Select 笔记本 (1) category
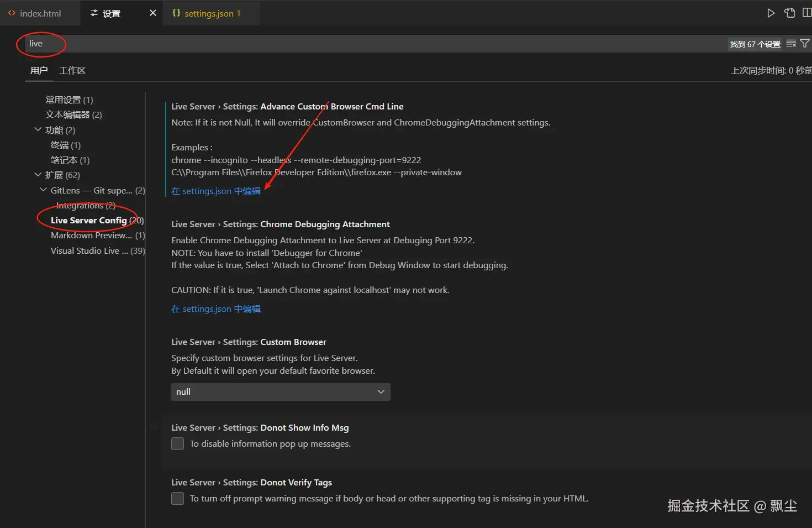The image size is (812, 528). click(x=70, y=160)
